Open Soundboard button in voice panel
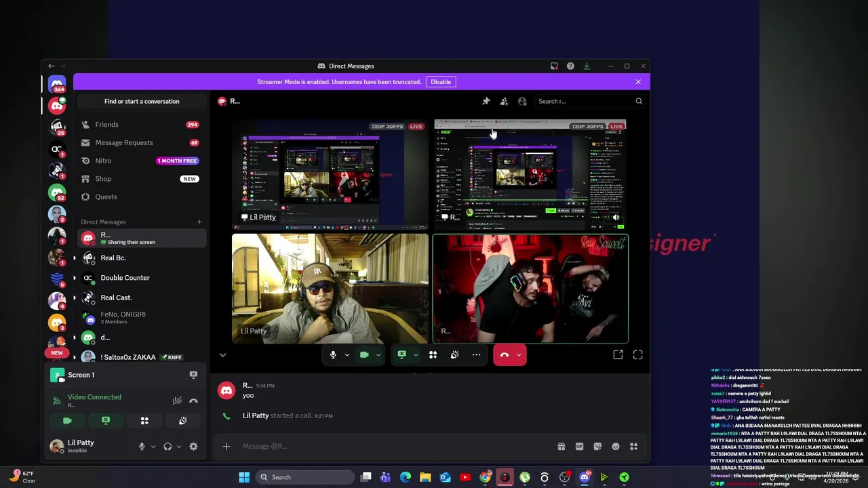 pos(183,421)
